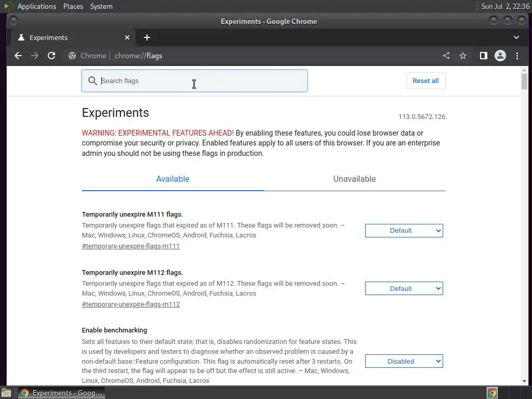Click the Experiments taskbar window button

tap(61, 393)
